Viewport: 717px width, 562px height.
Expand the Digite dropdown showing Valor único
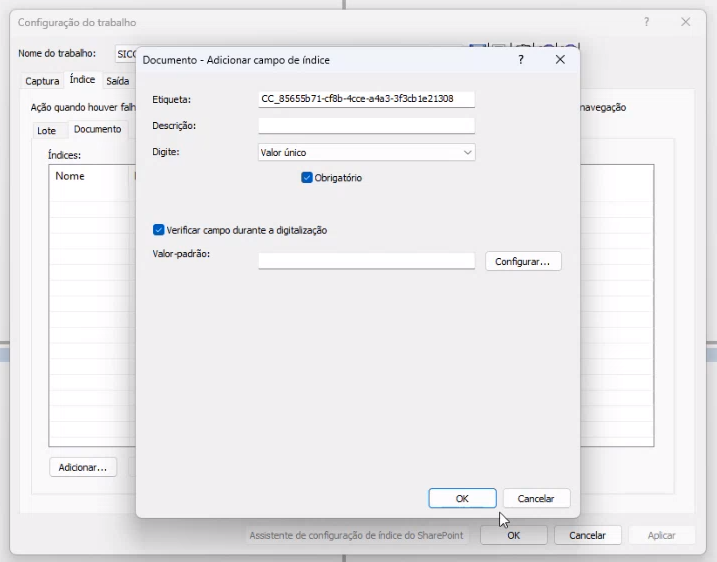(366, 152)
